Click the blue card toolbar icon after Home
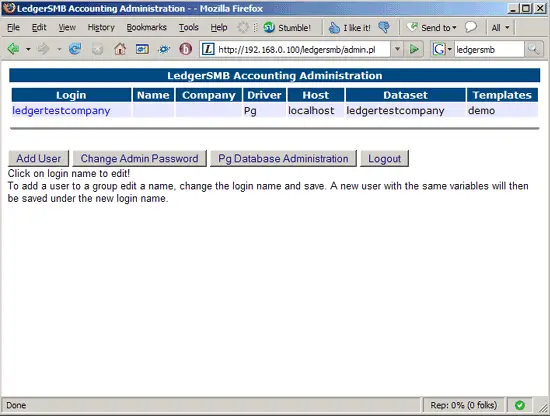The width and height of the screenshot is (550, 416). [x=142, y=49]
